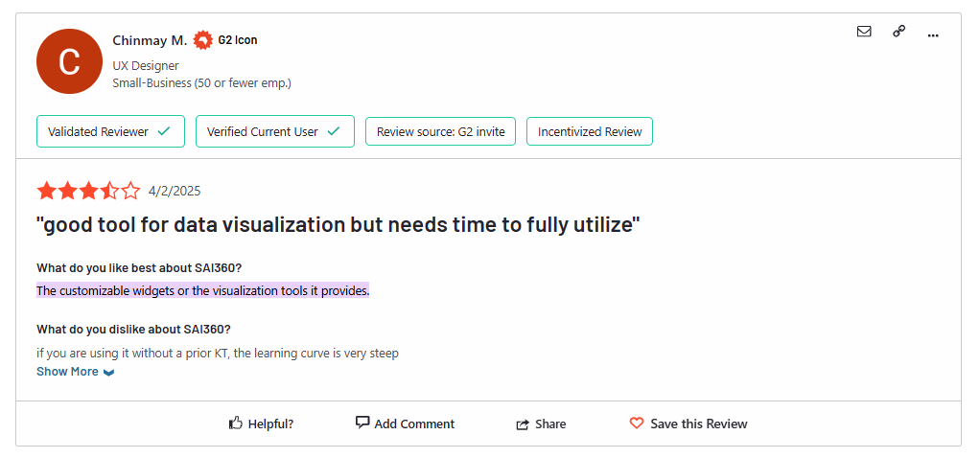980x458 pixels.
Task: Open Chinmay M. reviewer profile name
Action: [x=150, y=40]
